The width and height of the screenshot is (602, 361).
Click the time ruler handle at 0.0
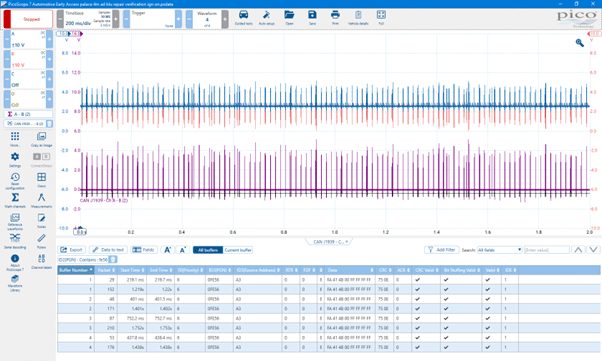click(x=80, y=232)
